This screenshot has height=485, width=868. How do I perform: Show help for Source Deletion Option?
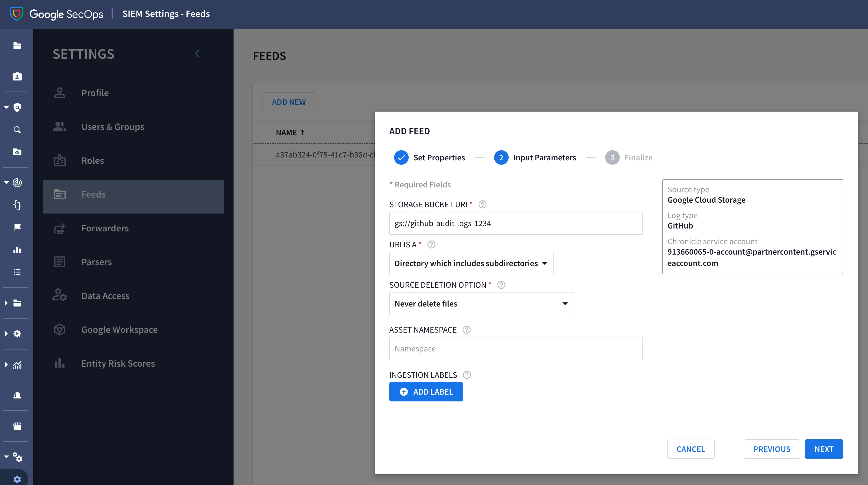[501, 285]
